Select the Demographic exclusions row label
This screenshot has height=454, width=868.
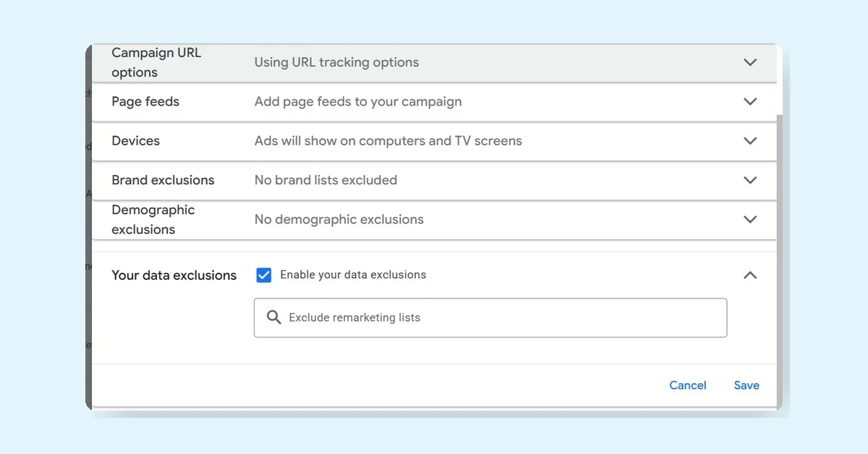[153, 218]
